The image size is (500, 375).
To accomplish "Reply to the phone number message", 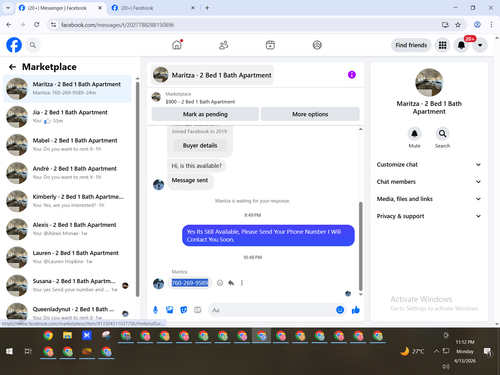I will (x=231, y=283).
